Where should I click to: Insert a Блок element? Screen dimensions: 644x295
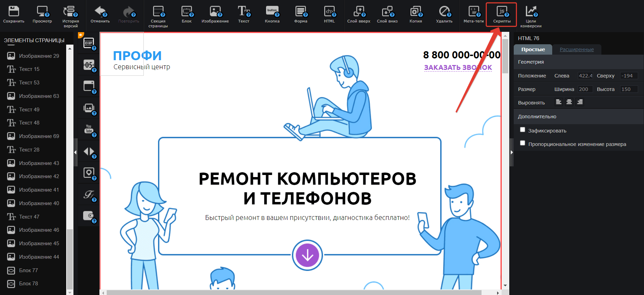pyautogui.click(x=187, y=15)
